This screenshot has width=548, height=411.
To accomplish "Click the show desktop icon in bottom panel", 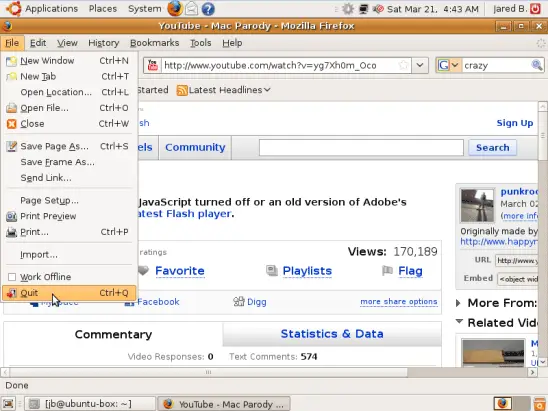I will (8, 404).
